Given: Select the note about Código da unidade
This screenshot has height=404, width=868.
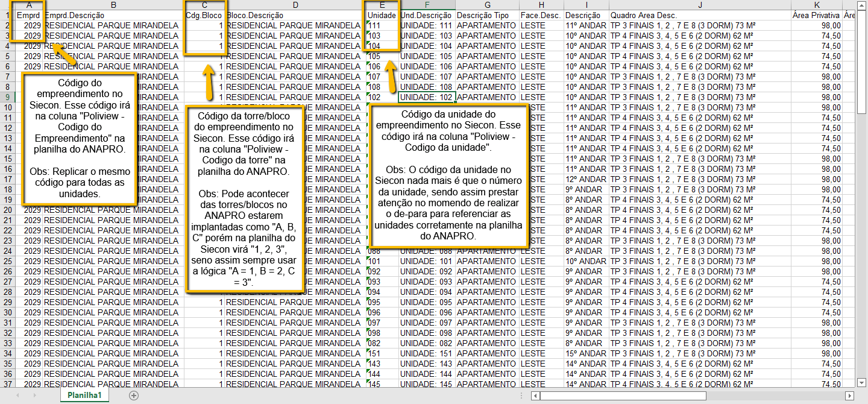Looking at the screenshot, I should pos(448,175).
